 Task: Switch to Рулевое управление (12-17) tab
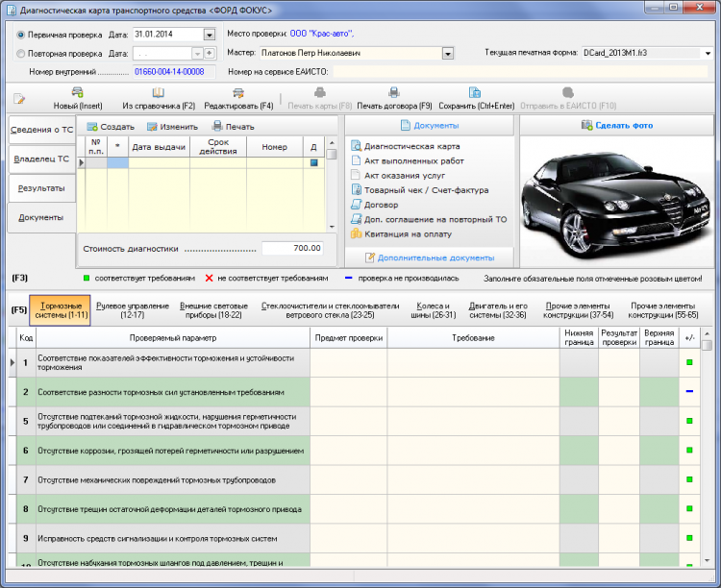133,310
